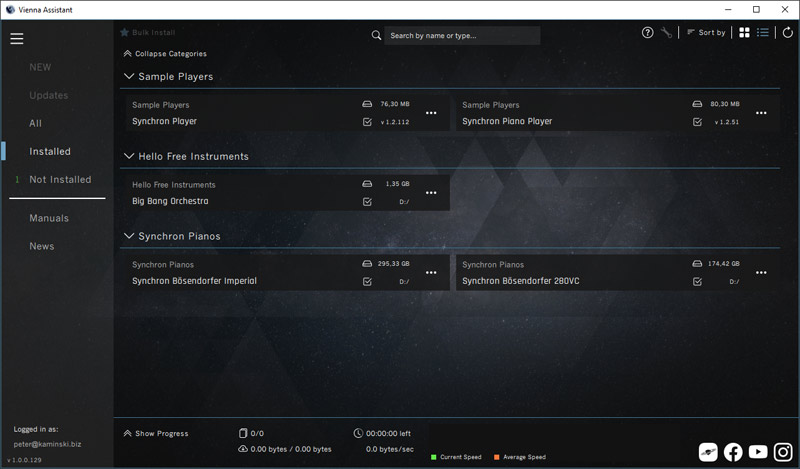Collapse the Hello Free Instruments category
This screenshot has height=469, width=800.
128,156
